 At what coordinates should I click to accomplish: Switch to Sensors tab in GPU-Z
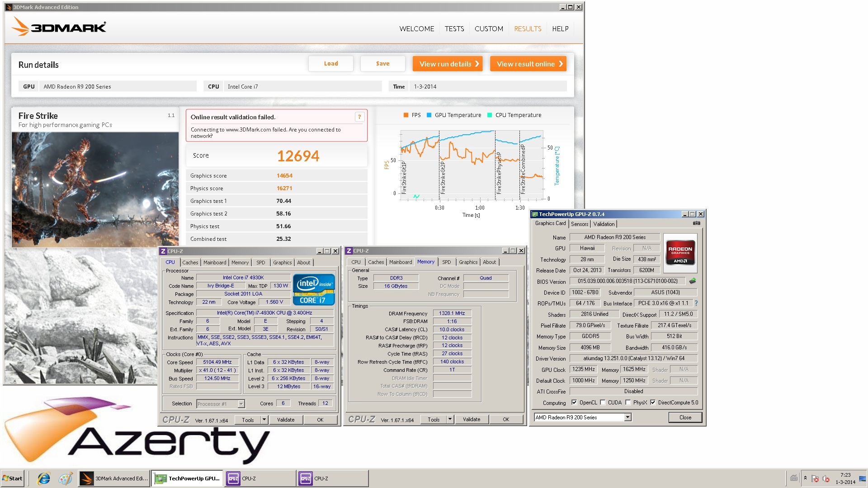pos(579,224)
